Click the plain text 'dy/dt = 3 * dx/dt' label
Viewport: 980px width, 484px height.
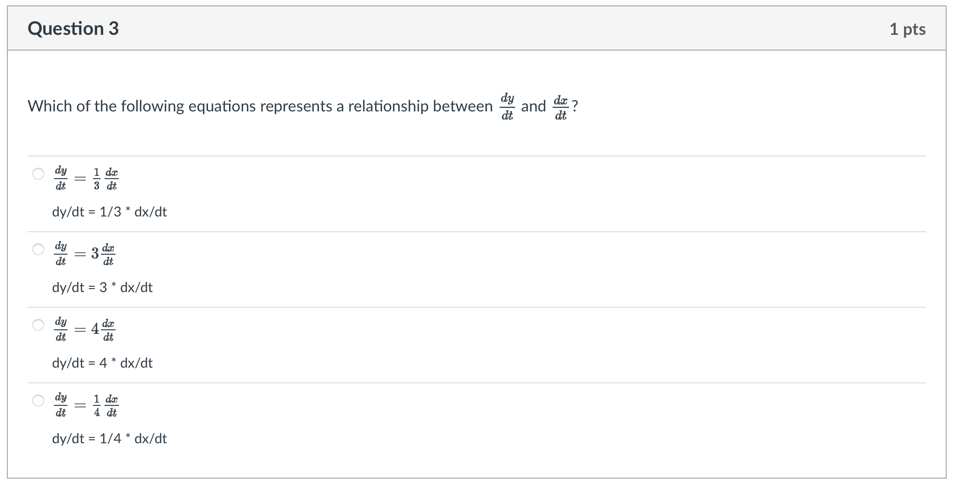click(102, 287)
